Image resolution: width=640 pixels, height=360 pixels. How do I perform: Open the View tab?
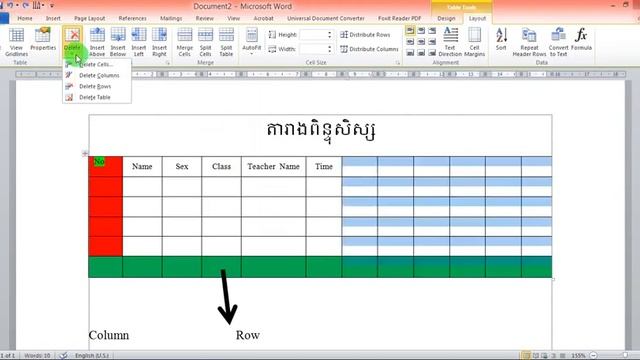pyautogui.click(x=233, y=19)
